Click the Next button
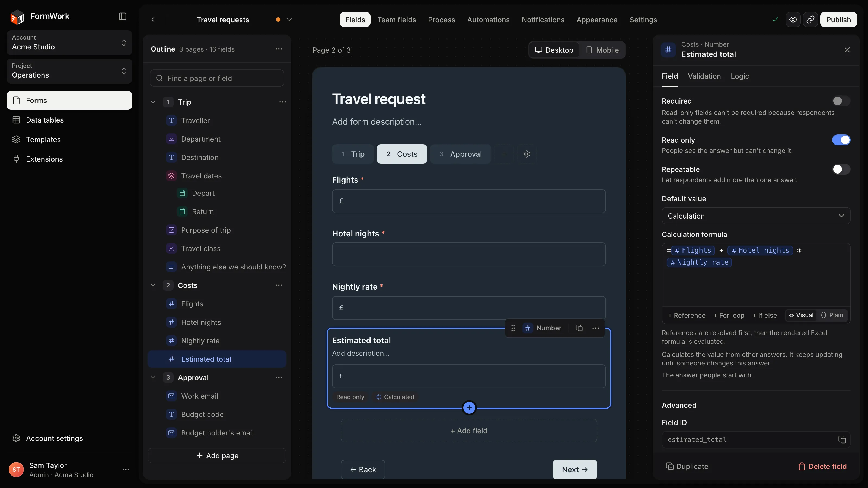This screenshot has width=868, height=488. [x=575, y=470]
